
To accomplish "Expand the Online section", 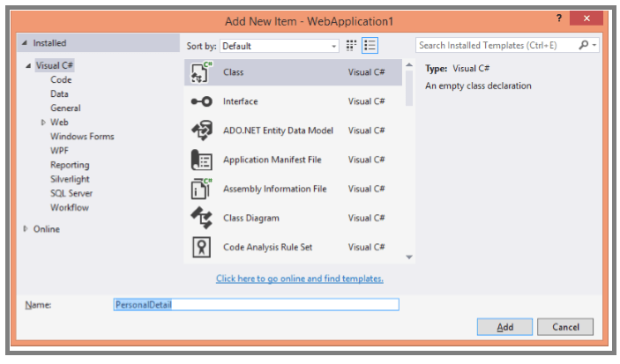I will (x=26, y=229).
